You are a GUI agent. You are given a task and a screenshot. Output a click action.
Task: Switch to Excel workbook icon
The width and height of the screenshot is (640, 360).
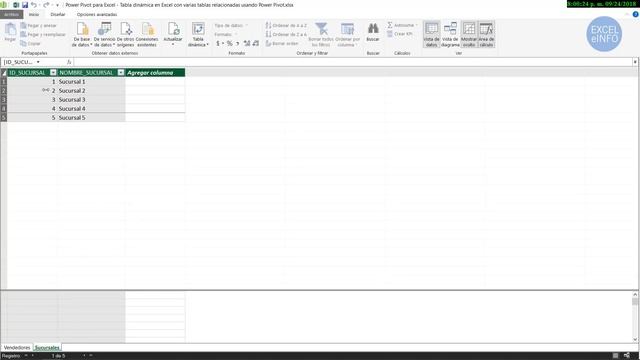pyautogui.click(x=16, y=5)
